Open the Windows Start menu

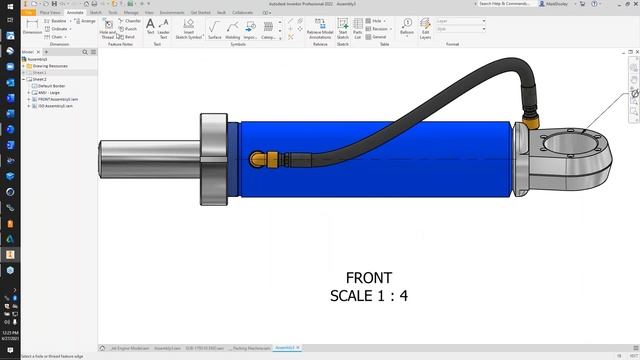[x=10, y=7]
